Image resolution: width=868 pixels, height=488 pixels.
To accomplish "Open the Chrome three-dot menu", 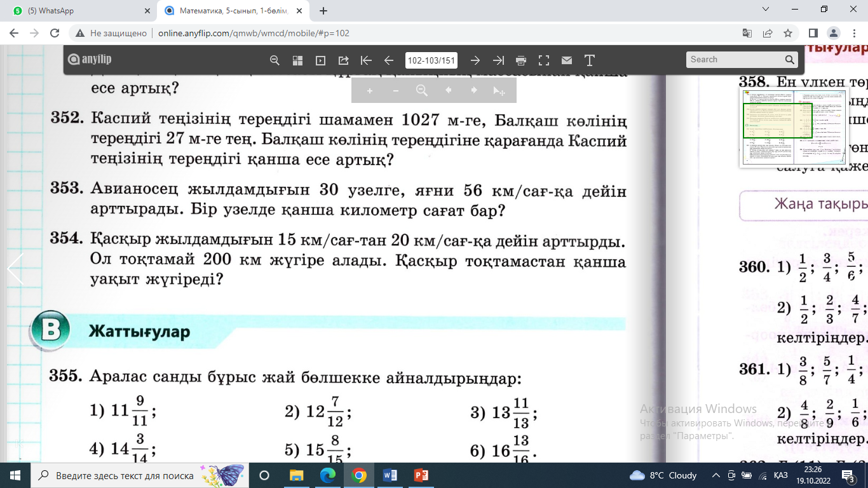I will pyautogui.click(x=853, y=33).
